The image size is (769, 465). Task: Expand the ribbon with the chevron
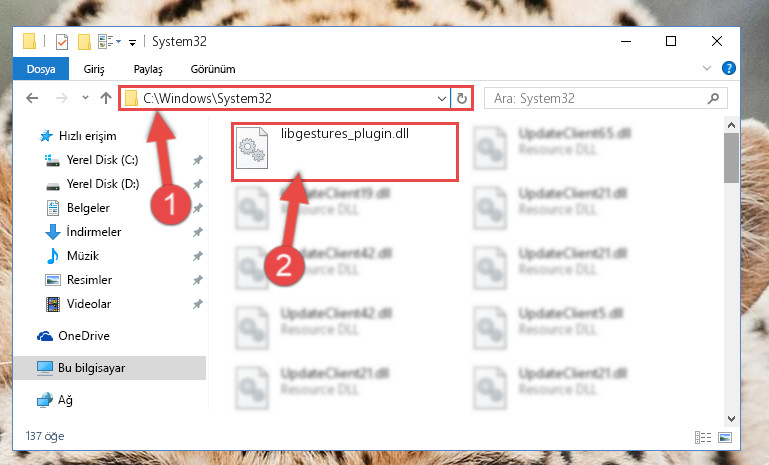point(707,68)
